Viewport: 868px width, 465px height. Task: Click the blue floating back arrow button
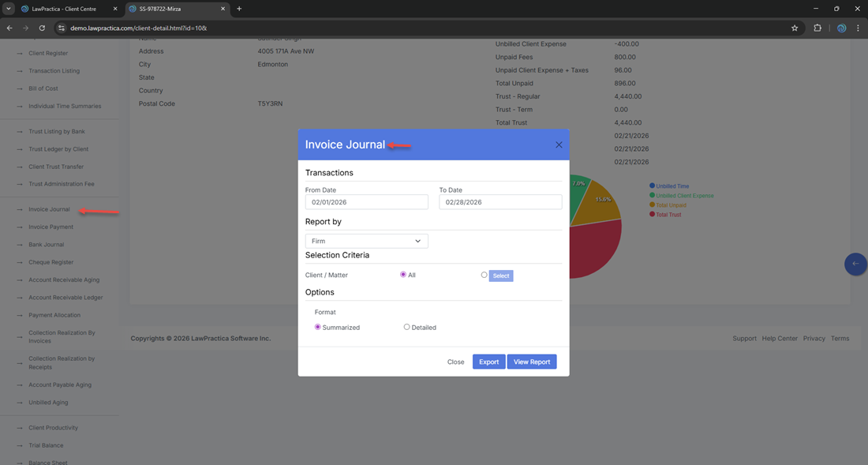click(855, 264)
